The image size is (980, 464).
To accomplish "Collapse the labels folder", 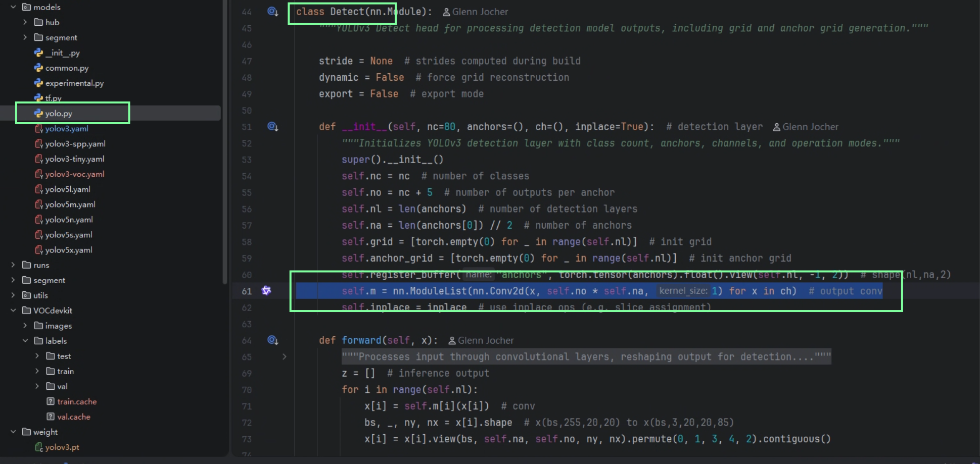I will click(25, 341).
